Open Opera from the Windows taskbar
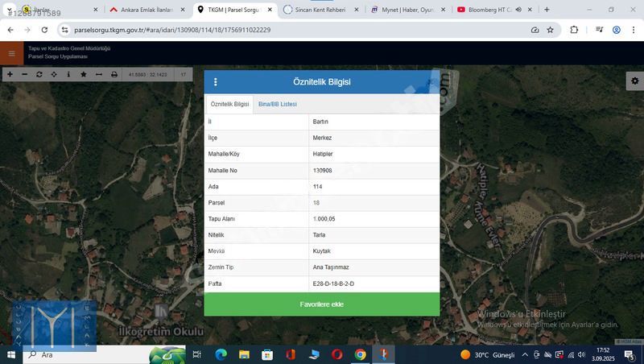This screenshot has height=364, width=644. pos(337,354)
